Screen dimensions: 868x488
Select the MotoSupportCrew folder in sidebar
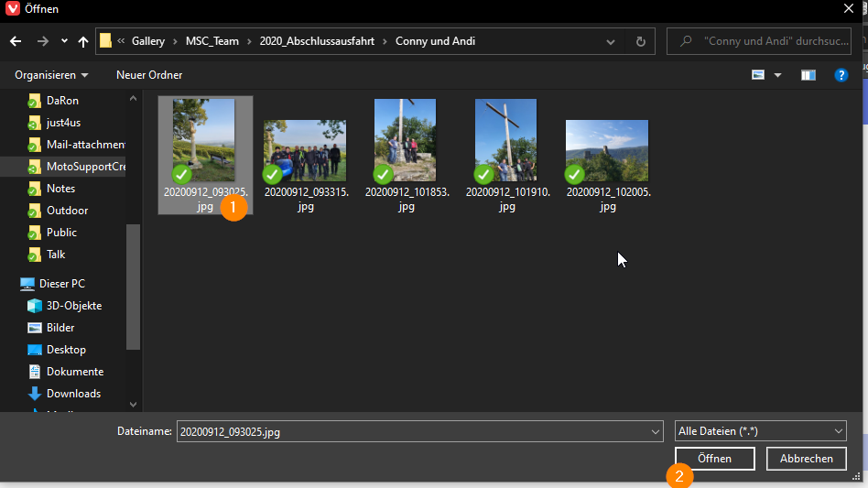[76, 167]
